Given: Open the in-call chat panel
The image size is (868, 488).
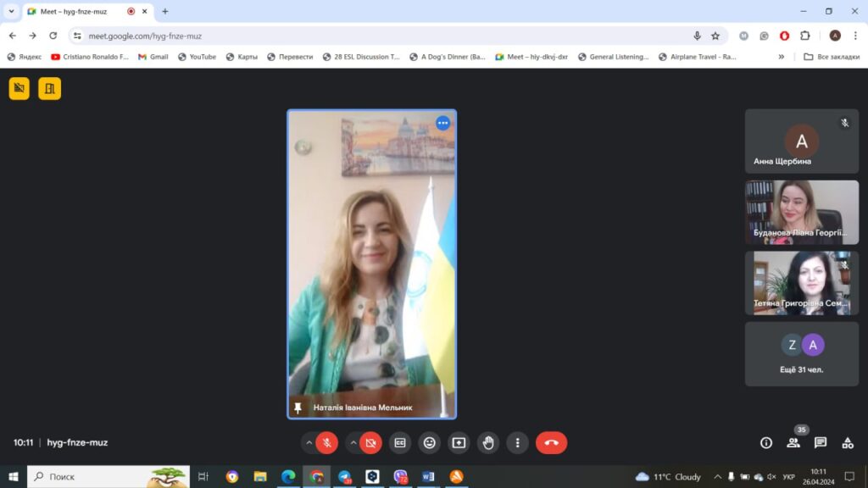Looking at the screenshot, I should tap(820, 442).
